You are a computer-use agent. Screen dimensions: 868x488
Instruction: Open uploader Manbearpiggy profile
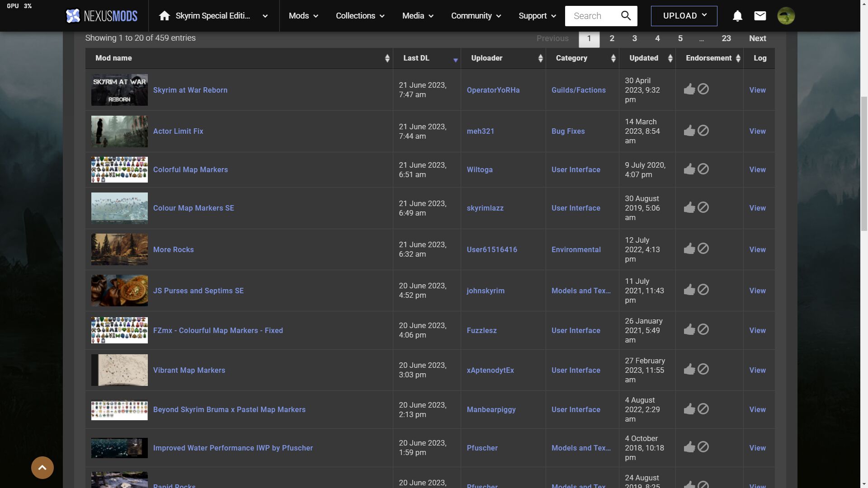click(x=491, y=410)
